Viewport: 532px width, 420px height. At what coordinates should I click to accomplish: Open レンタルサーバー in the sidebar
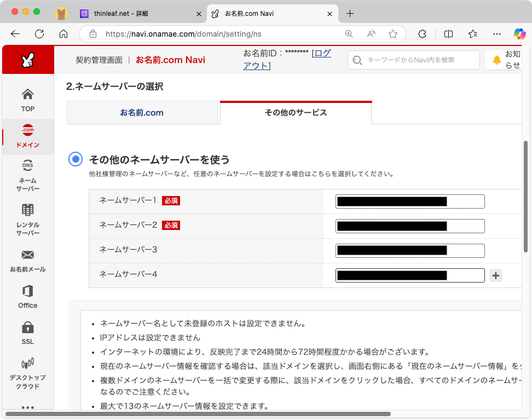pos(28,220)
